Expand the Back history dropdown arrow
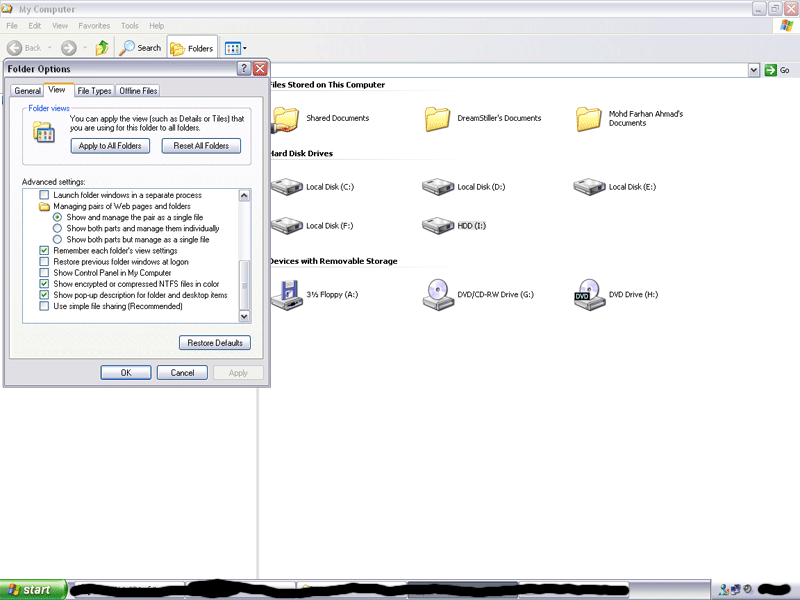 tap(49, 48)
